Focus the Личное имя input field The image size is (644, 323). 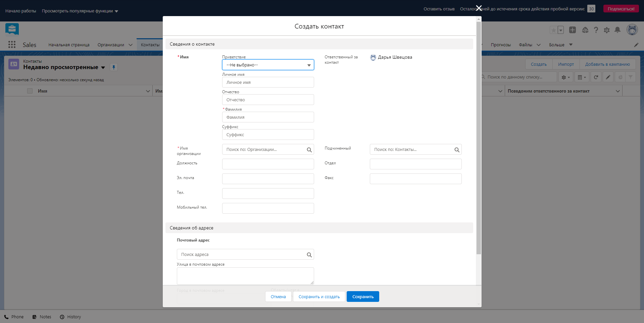click(268, 82)
